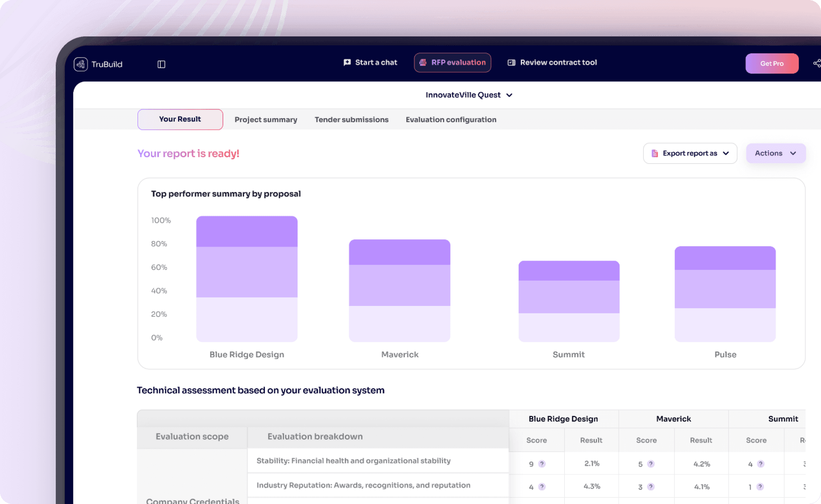Click the Get Pro button

pyautogui.click(x=772, y=63)
